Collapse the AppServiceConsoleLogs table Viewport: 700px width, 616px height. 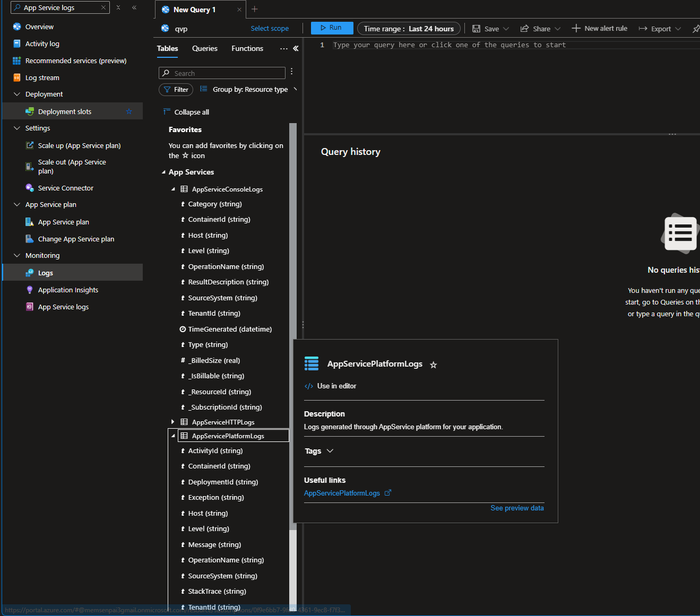[173, 189]
